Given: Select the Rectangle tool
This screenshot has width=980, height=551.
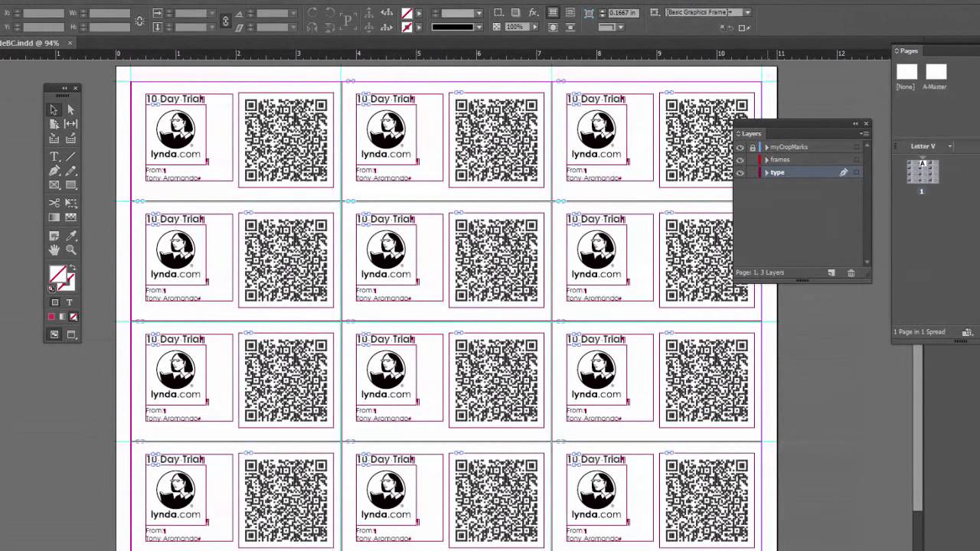Looking at the screenshot, I should click(70, 185).
